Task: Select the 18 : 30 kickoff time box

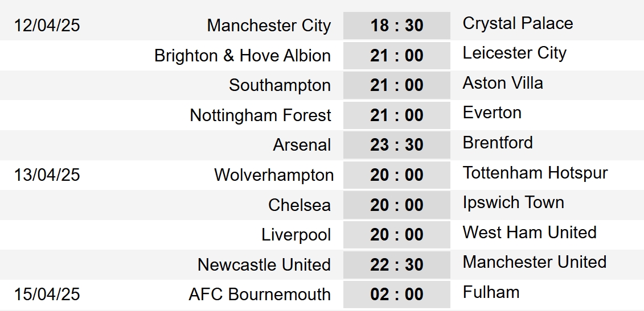Action: pos(397,26)
